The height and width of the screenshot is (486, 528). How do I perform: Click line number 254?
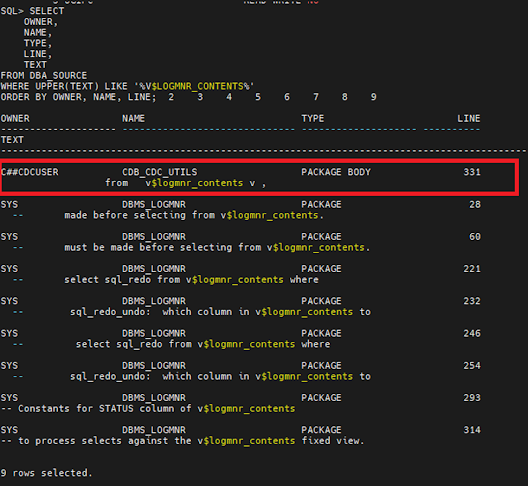[x=472, y=365]
